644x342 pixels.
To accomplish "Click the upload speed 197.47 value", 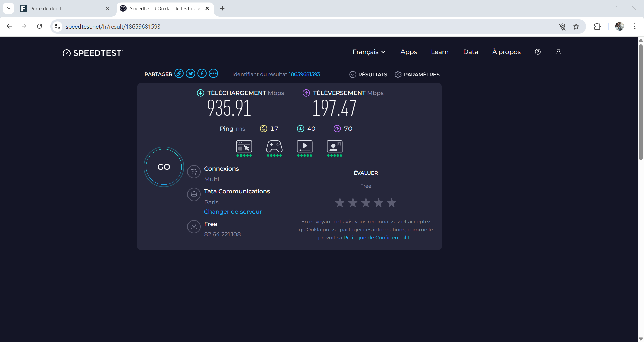I will tap(334, 108).
